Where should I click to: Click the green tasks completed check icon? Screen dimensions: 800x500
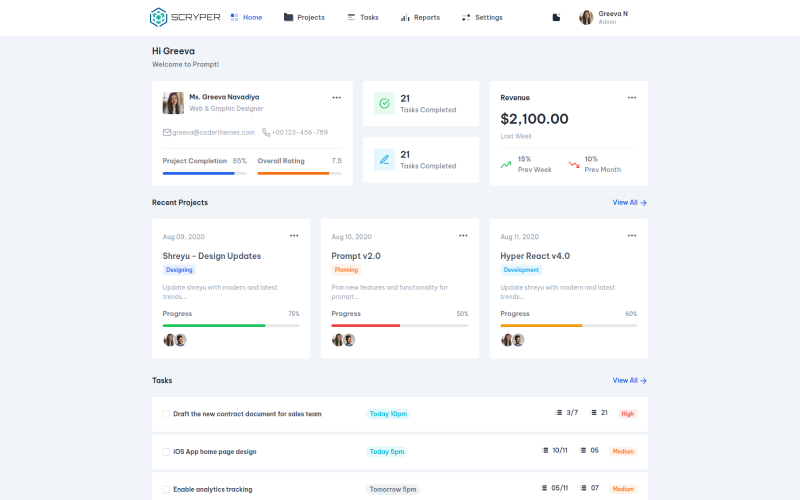coord(384,103)
